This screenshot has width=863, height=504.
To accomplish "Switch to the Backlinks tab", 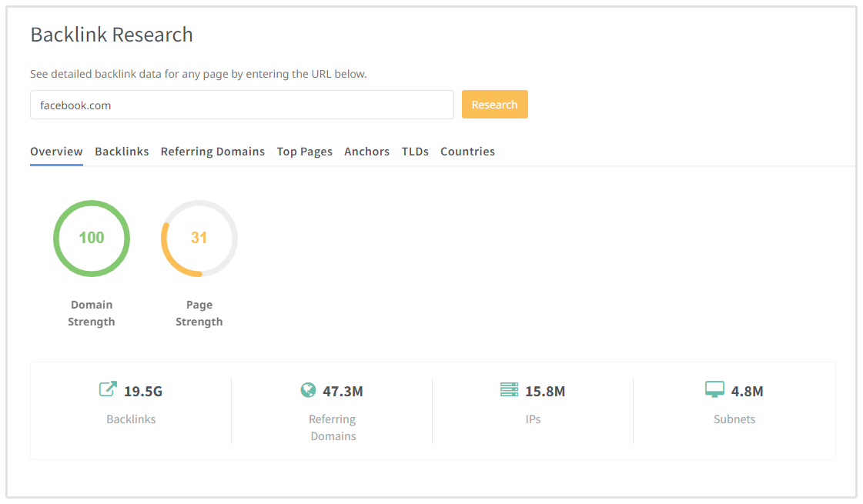I will [122, 152].
